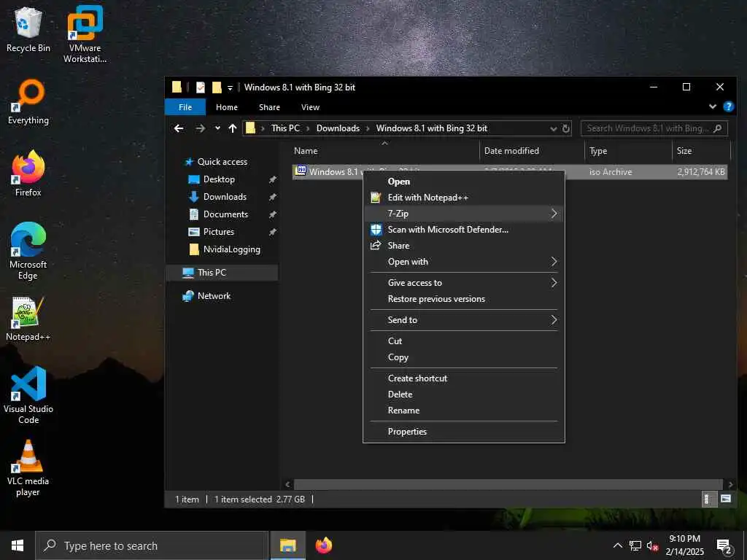
Task: Select Restore previous versions
Action: pos(463,299)
